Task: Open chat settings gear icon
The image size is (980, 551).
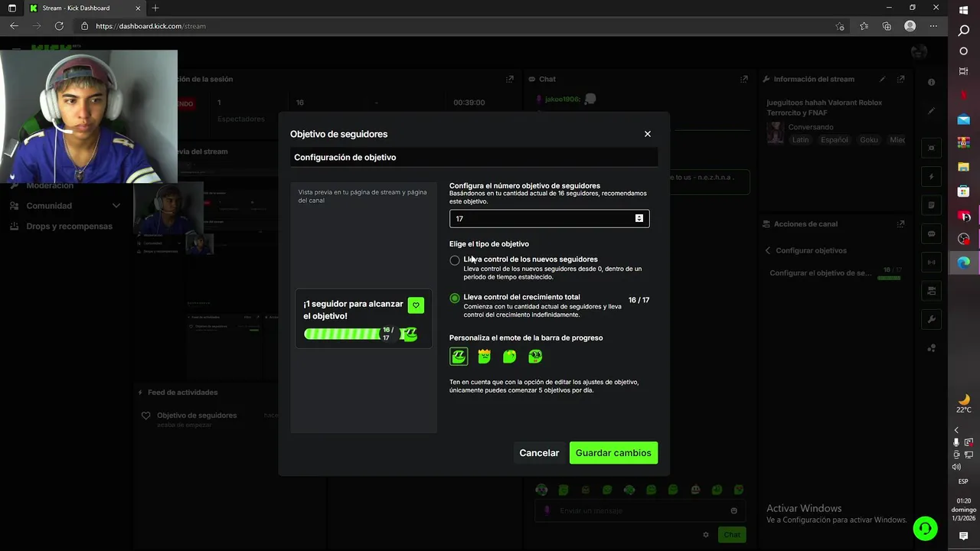Action: (706, 535)
